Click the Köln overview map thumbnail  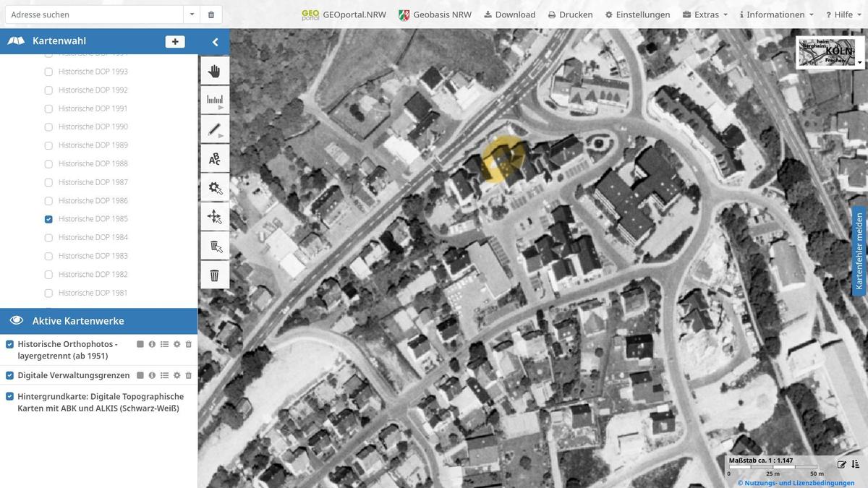(827, 52)
